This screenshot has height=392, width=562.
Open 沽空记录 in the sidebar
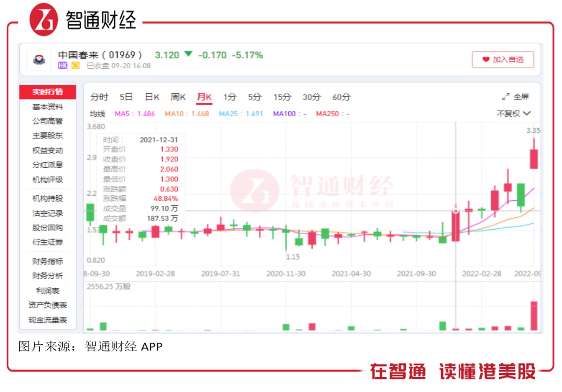coord(48,213)
